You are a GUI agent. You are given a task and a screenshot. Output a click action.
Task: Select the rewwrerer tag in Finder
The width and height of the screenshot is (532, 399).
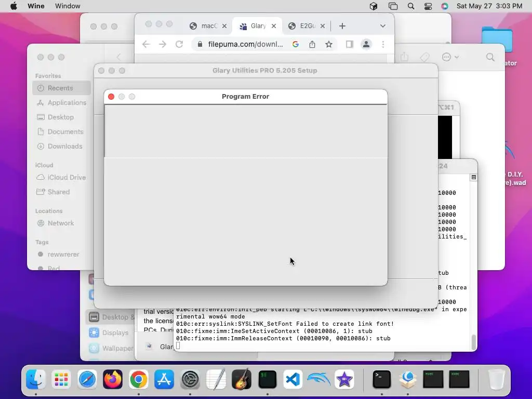(x=61, y=255)
